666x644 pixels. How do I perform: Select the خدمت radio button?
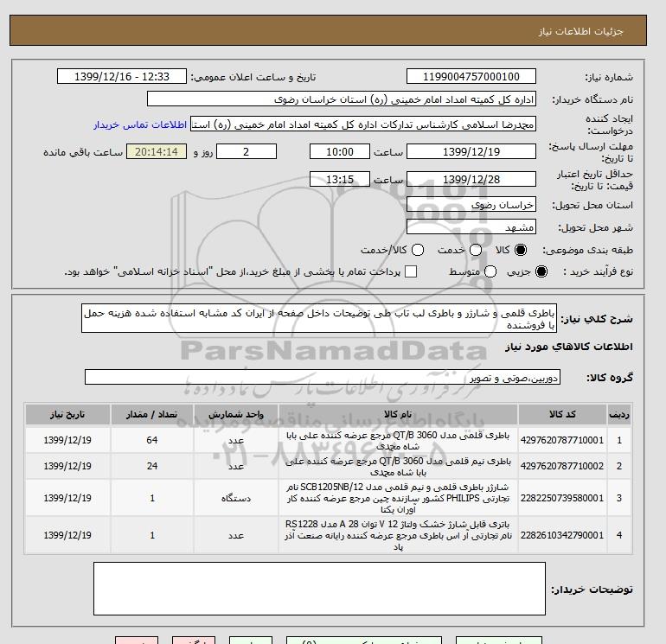pyautogui.click(x=476, y=250)
